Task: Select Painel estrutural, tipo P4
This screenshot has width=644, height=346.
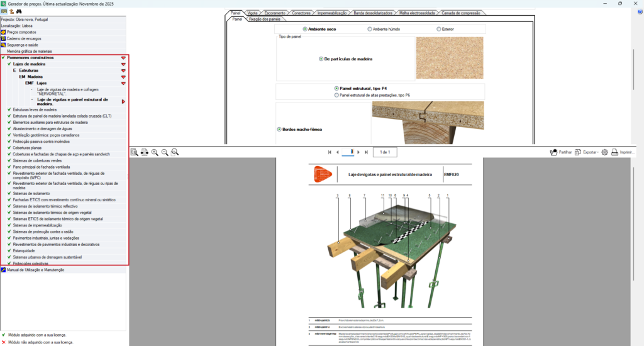Action: click(x=336, y=88)
